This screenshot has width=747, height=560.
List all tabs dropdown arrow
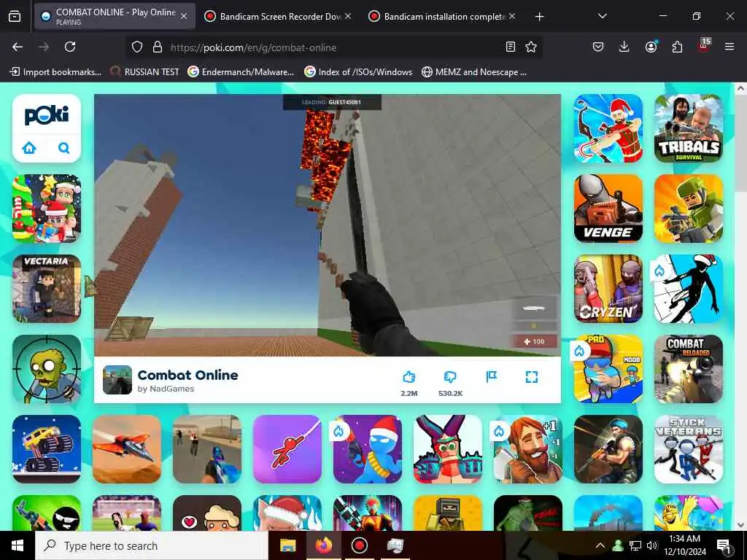602,17
